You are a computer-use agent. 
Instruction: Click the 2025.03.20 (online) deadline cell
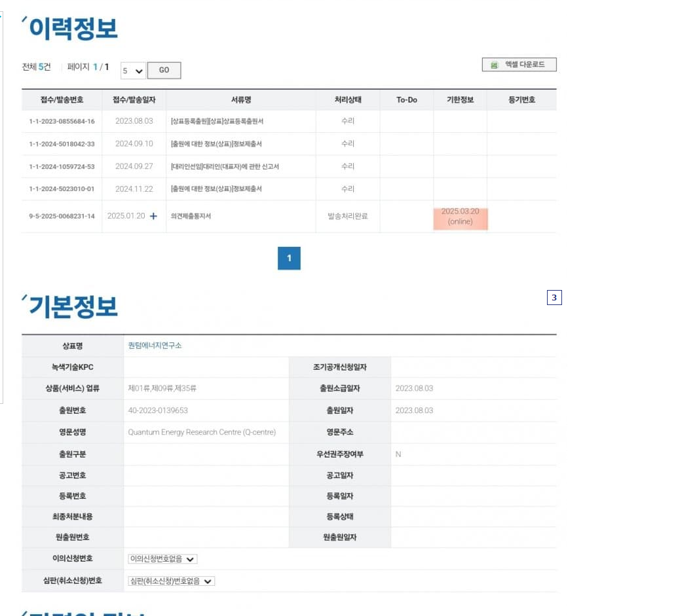[461, 217]
